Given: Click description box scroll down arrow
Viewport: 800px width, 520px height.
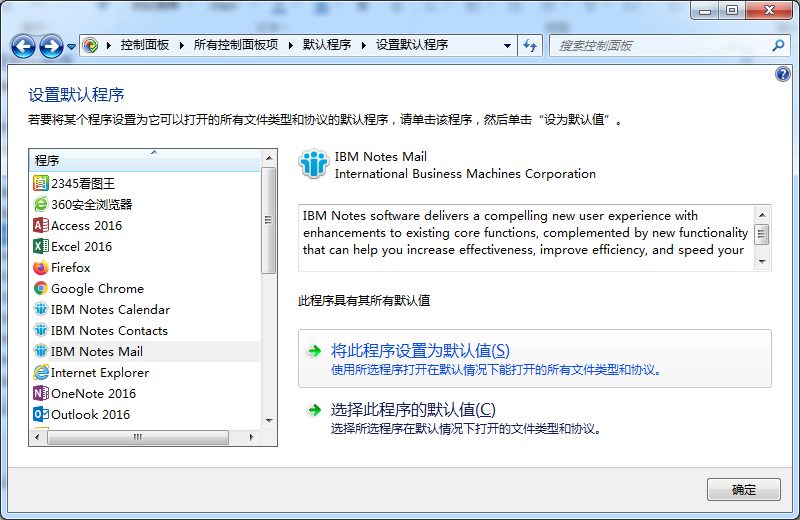Looking at the screenshot, I should [x=762, y=261].
